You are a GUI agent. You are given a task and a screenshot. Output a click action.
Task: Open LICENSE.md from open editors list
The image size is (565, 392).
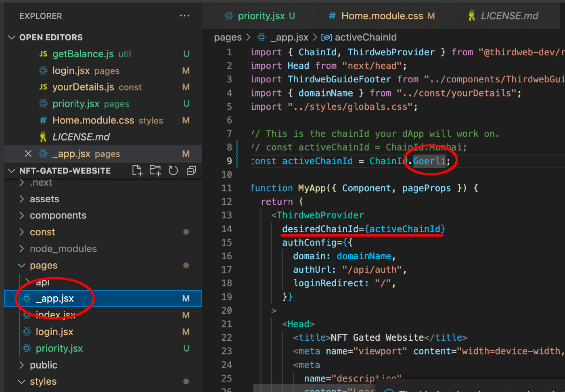click(x=103, y=137)
